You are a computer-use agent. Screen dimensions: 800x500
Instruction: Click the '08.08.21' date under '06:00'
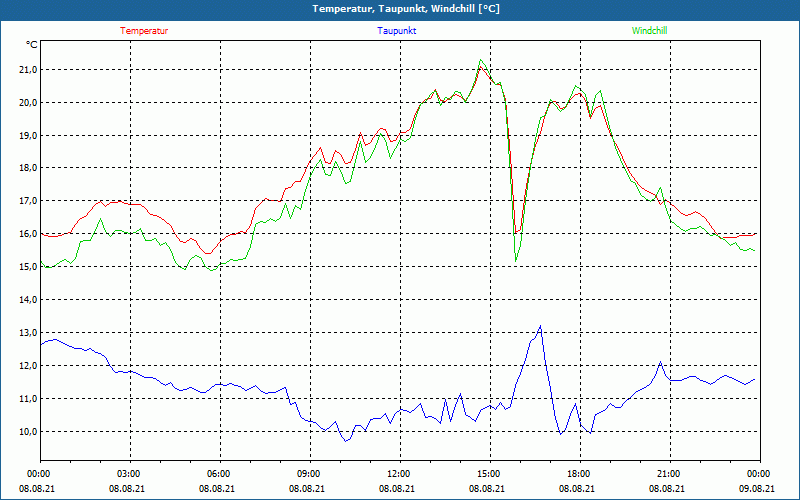[x=217, y=489]
